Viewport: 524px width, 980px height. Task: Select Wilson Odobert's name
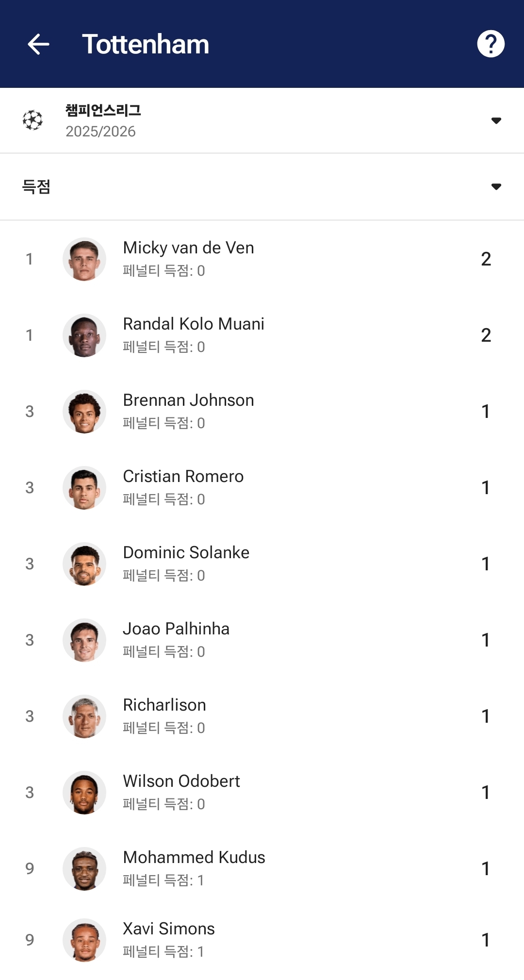click(181, 781)
